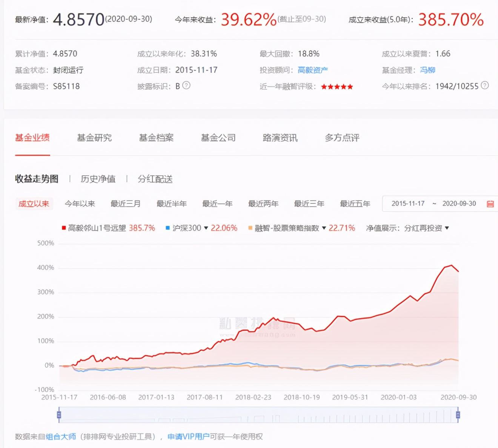This screenshot has width=498, height=448.
Task: Click the five-star 近一年融智评级 rating
Action: pos(337,86)
